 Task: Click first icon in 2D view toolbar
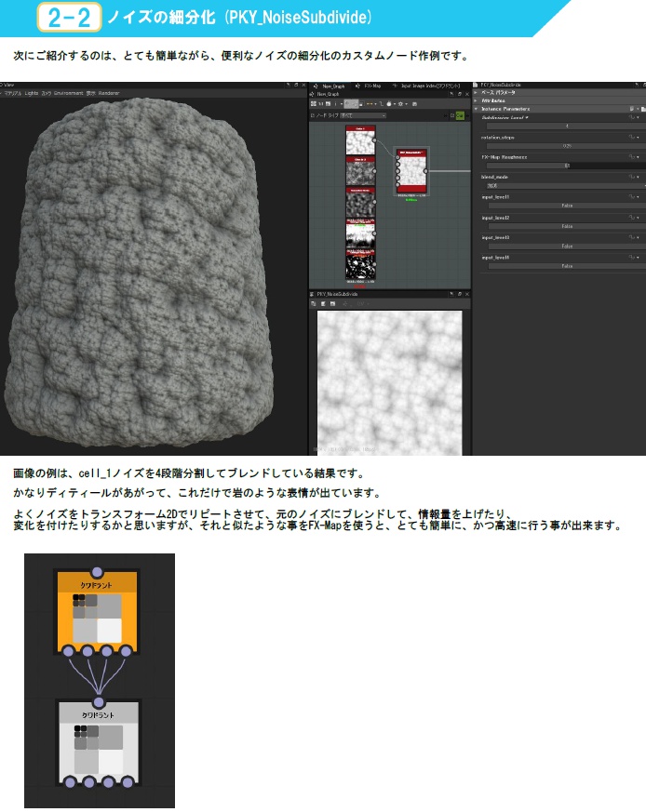(x=314, y=303)
